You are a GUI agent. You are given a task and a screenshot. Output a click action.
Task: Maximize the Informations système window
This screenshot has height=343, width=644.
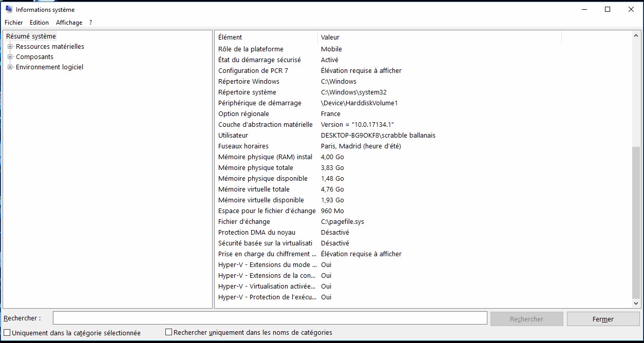click(608, 9)
